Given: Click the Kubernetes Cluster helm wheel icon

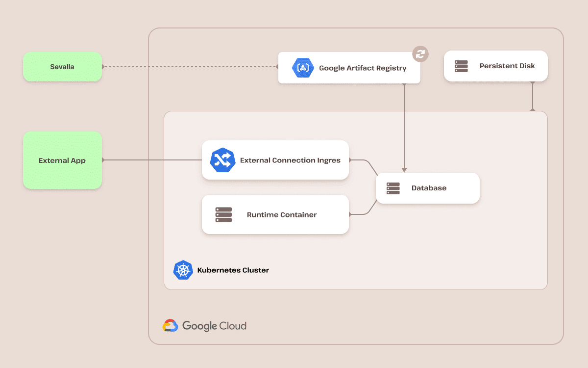Looking at the screenshot, I should (x=182, y=270).
